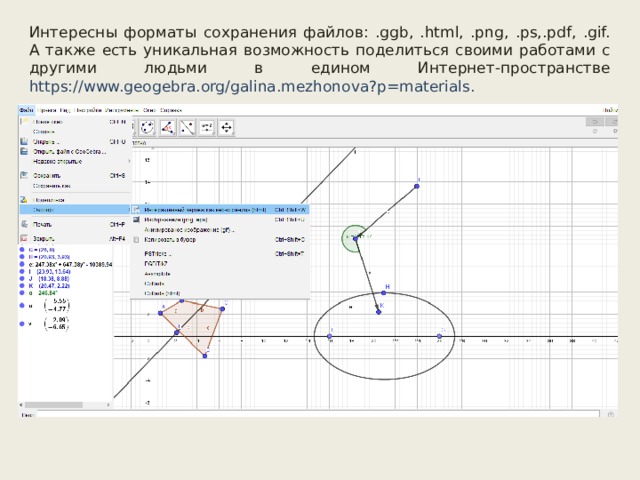The width and height of the screenshot is (640, 480).
Task: Choose Открыть файл с GeoGebra... entry
Action: point(75,151)
